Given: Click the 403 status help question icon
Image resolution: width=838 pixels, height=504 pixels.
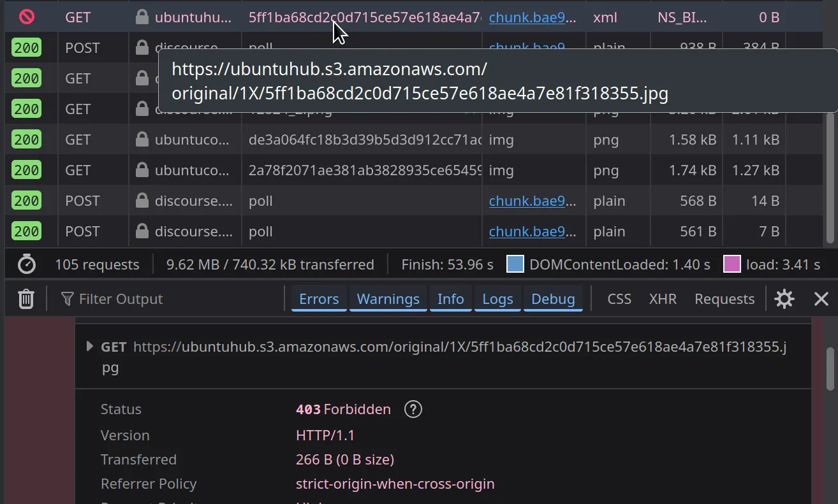Looking at the screenshot, I should point(413,409).
